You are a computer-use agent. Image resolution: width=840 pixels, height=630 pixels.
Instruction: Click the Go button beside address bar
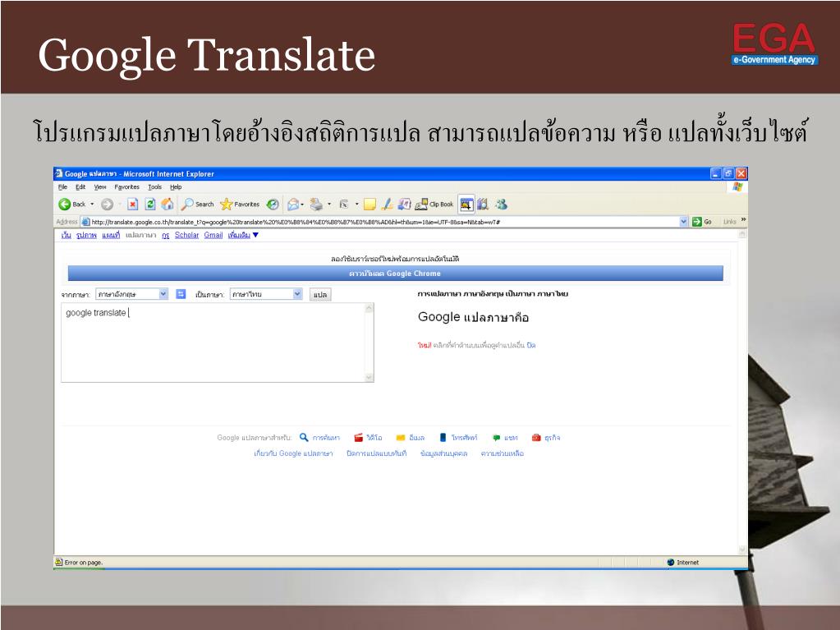[702, 221]
